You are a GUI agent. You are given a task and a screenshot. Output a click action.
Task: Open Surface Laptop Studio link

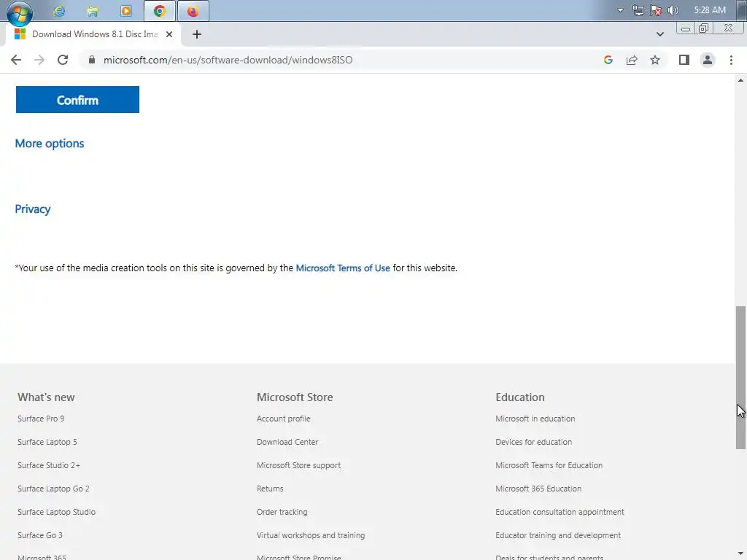tap(56, 512)
